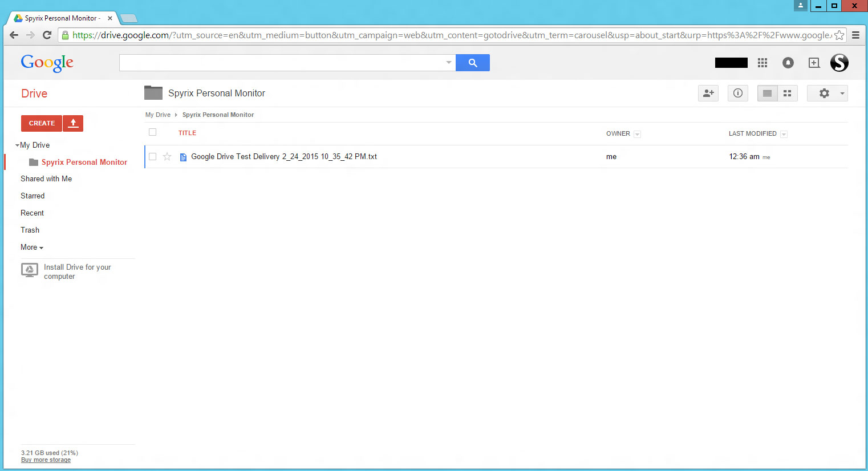
Task: Click the 12:36 am modified time
Action: click(x=744, y=157)
